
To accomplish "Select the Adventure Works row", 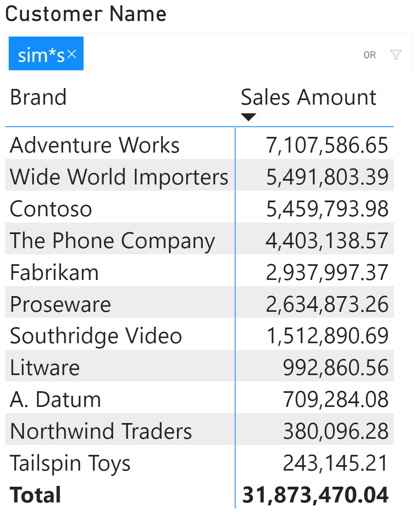I will (x=199, y=145).
